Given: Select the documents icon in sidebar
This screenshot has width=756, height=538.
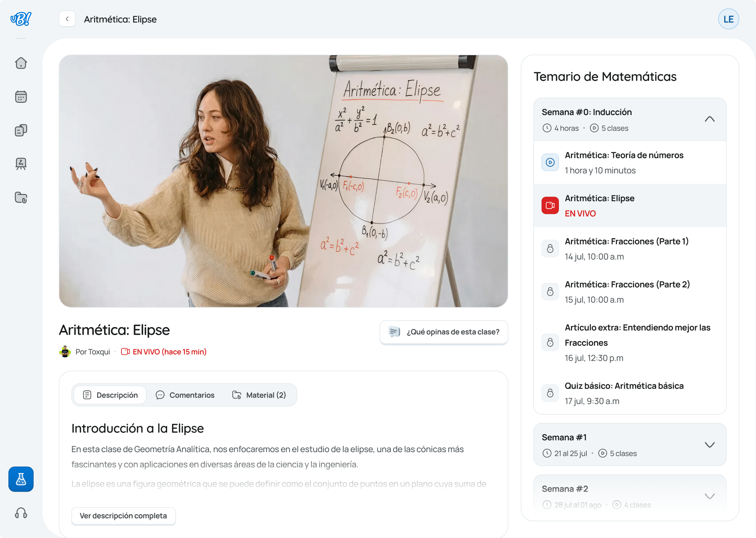Looking at the screenshot, I should coord(21,130).
